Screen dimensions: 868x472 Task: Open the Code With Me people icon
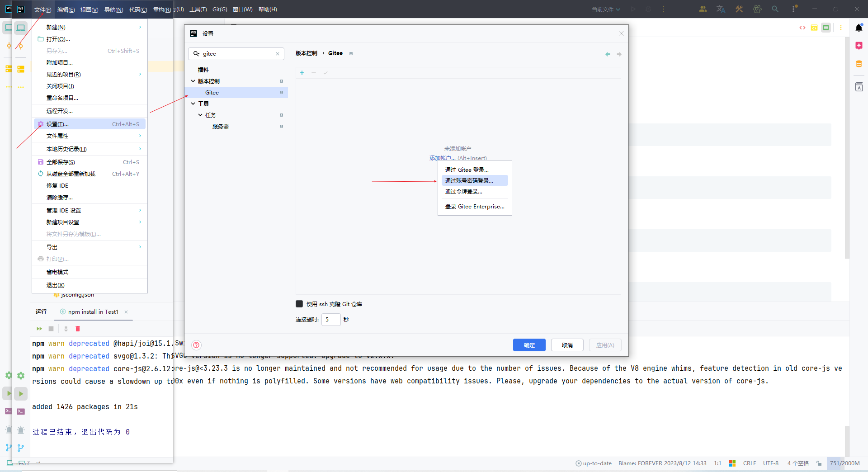click(x=703, y=9)
